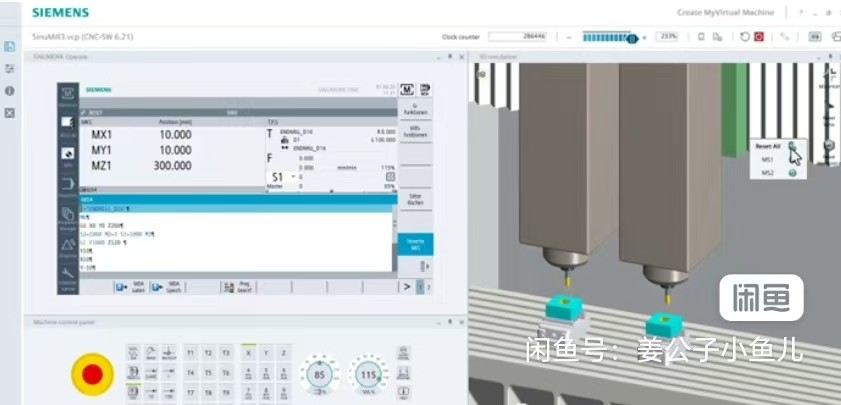Click the Clock counter value field
841x405 pixels.
point(518,36)
